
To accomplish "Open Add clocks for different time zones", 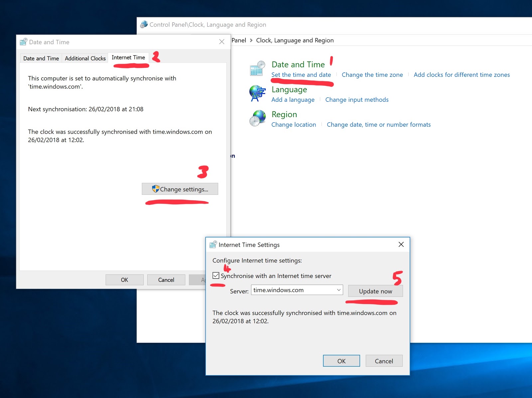I will [x=462, y=75].
